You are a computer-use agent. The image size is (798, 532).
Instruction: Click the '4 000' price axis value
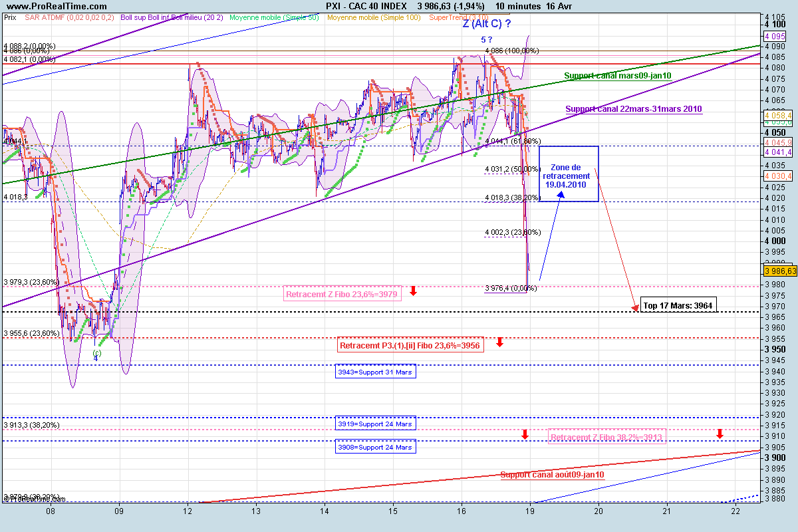776,241
